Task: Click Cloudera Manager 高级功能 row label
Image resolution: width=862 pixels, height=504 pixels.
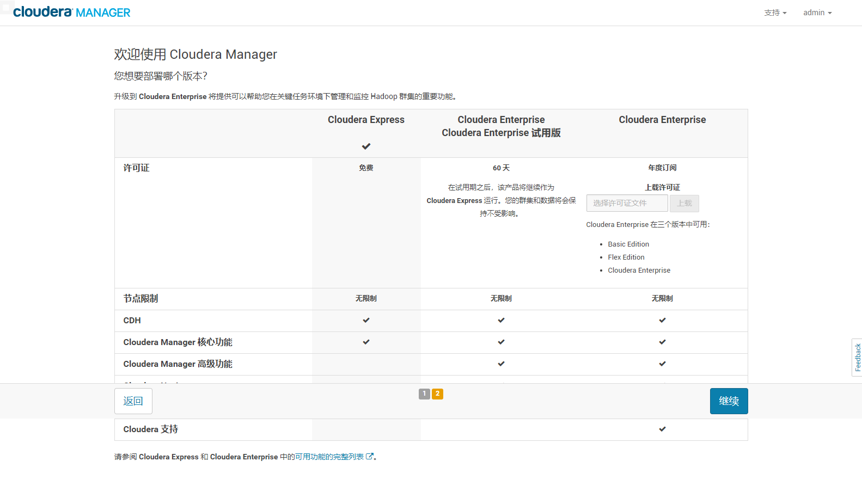Action: [178, 364]
